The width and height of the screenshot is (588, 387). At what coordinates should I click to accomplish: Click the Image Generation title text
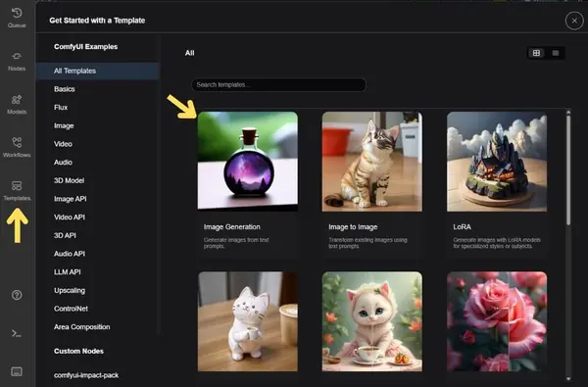(231, 227)
